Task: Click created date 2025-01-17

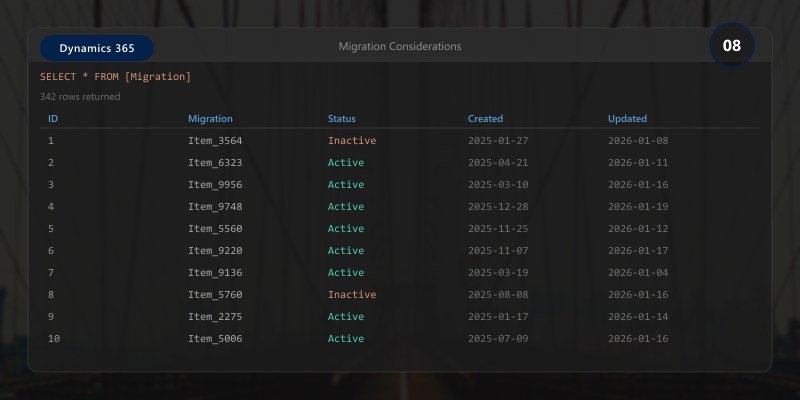Action: click(x=498, y=316)
